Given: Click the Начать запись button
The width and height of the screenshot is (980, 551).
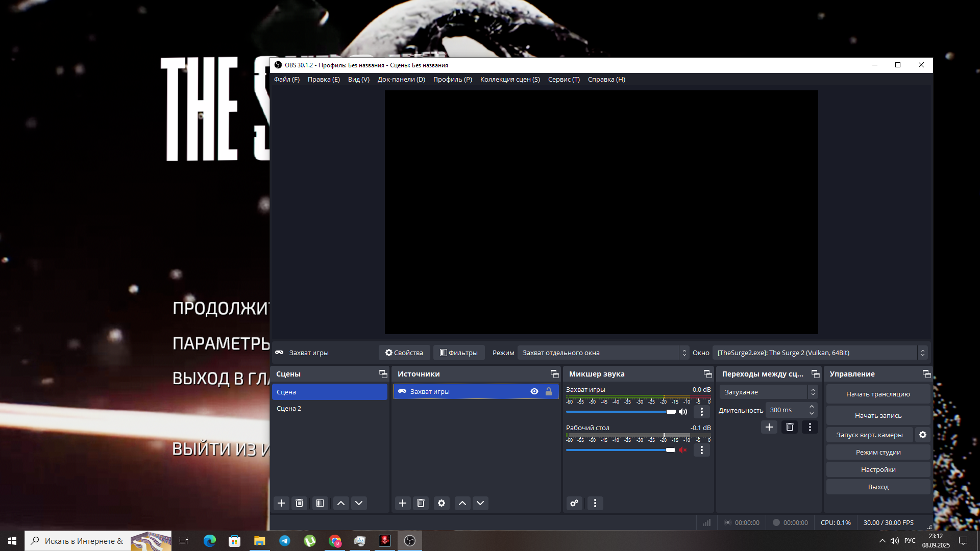Looking at the screenshot, I should click(x=878, y=415).
